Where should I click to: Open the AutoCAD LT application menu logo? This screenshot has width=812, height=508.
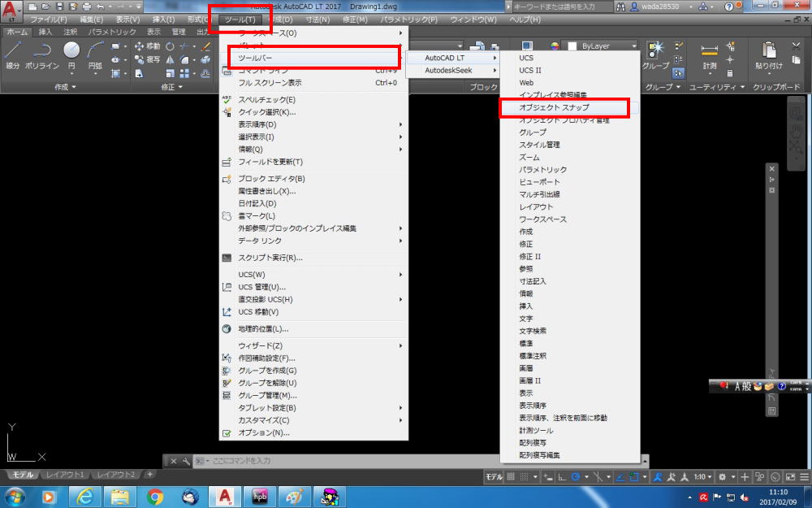pyautogui.click(x=11, y=11)
